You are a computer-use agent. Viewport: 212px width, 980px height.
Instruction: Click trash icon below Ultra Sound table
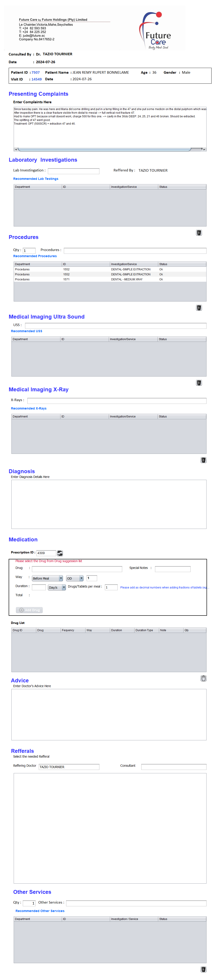(199, 383)
